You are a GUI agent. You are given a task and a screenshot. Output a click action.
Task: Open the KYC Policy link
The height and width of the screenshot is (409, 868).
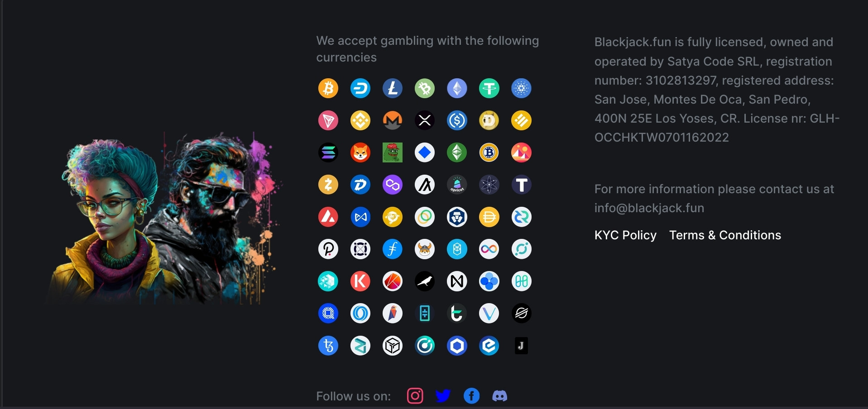[x=625, y=235]
